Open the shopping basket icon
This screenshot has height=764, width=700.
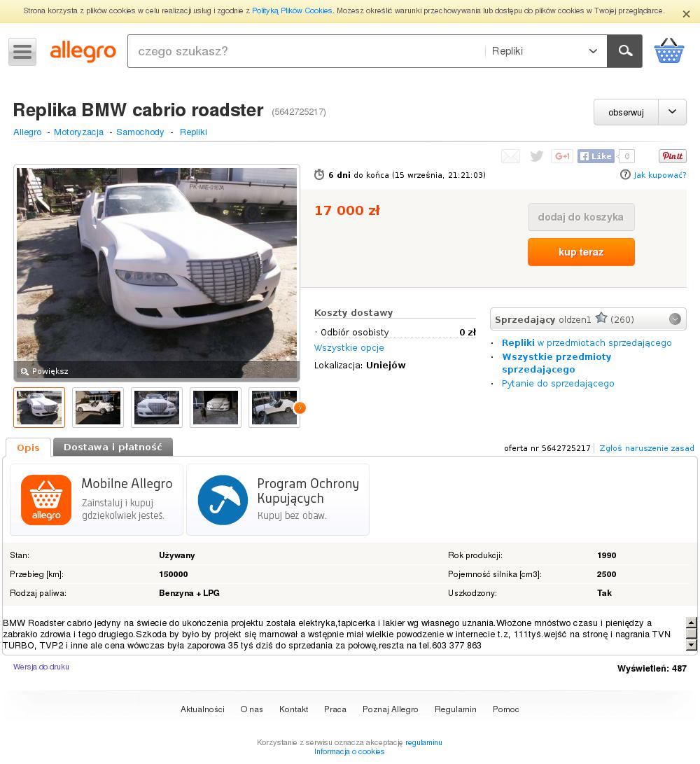point(668,51)
